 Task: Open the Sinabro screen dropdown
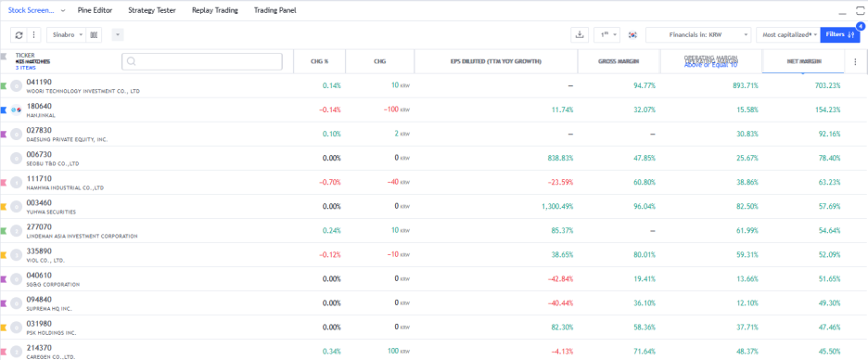click(x=67, y=35)
